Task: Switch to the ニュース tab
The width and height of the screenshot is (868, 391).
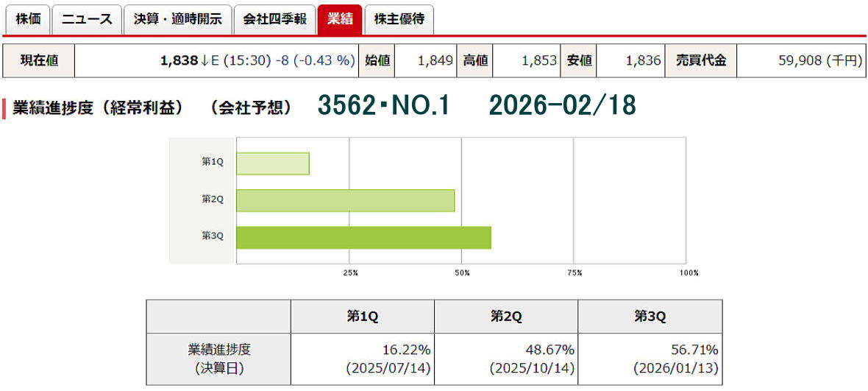Action: (x=87, y=20)
